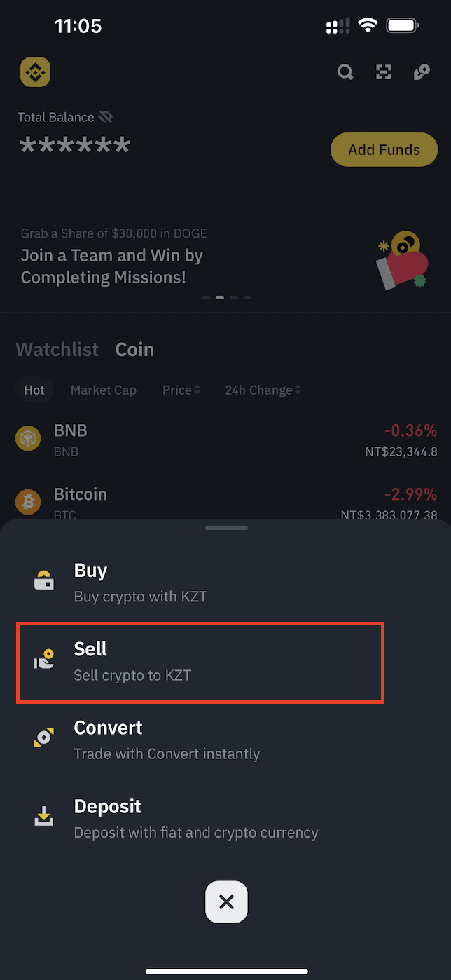Viewport: 451px width, 980px height.
Task: Tap the BNB coin icon
Action: 28,437
